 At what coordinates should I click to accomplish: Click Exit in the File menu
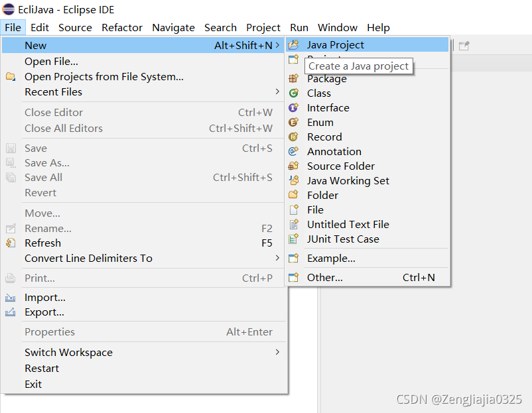(x=143, y=384)
